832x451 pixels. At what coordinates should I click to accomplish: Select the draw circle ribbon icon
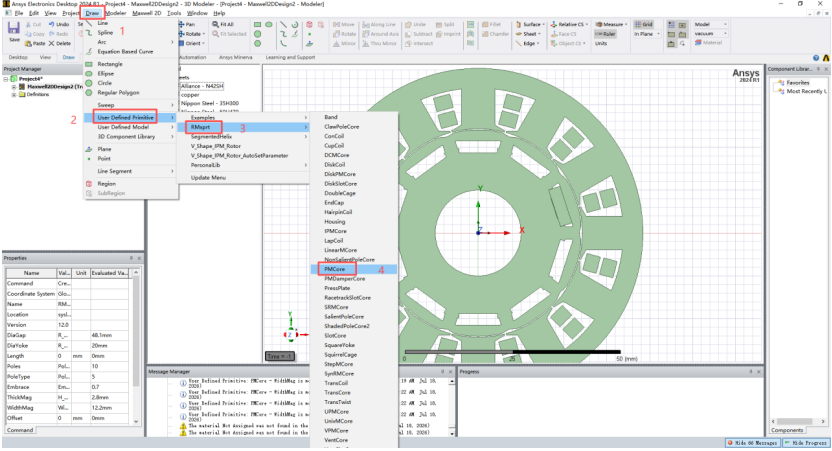[x=257, y=34]
